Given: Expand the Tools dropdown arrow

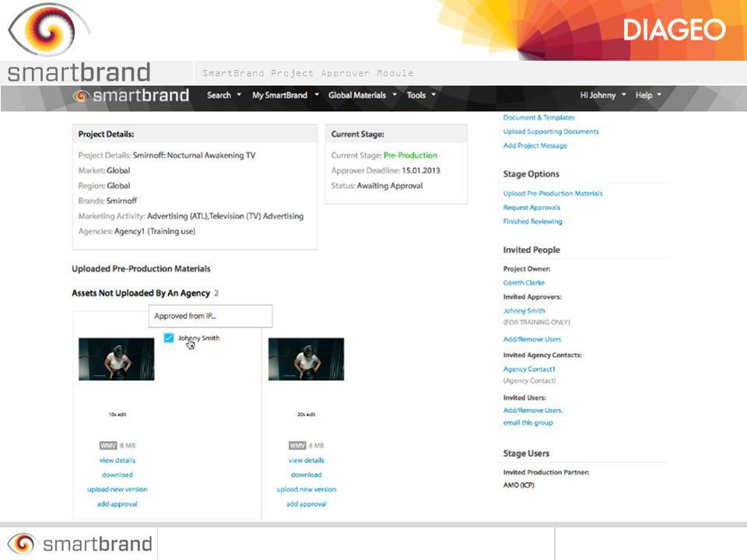Looking at the screenshot, I should [433, 95].
